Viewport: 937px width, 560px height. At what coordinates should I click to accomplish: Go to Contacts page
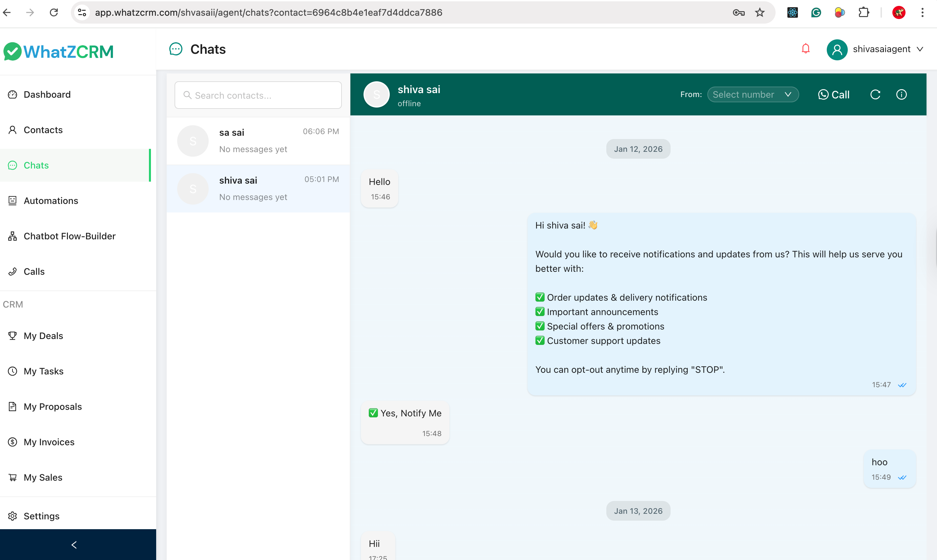43,130
